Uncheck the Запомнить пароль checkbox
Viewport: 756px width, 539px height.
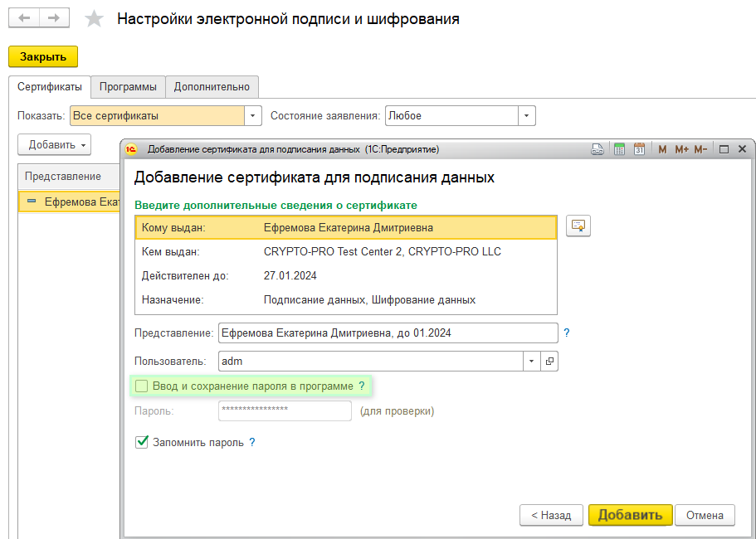coord(142,442)
